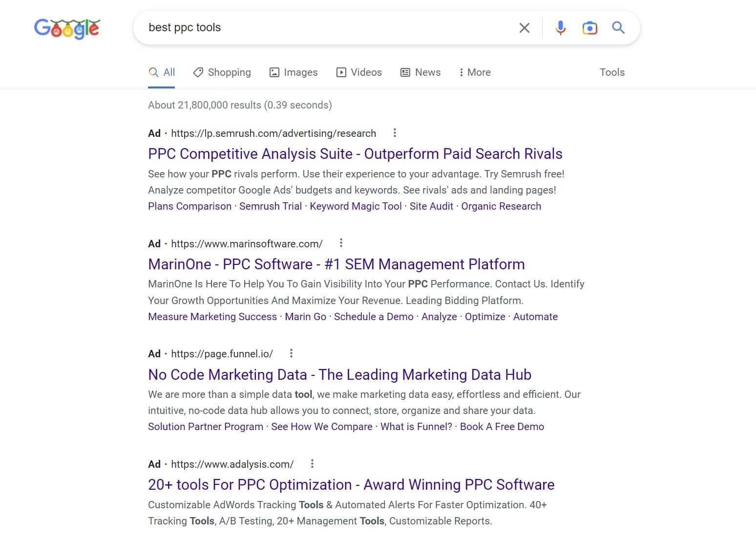Click the Solution Partner Program sitelink

coord(206,427)
